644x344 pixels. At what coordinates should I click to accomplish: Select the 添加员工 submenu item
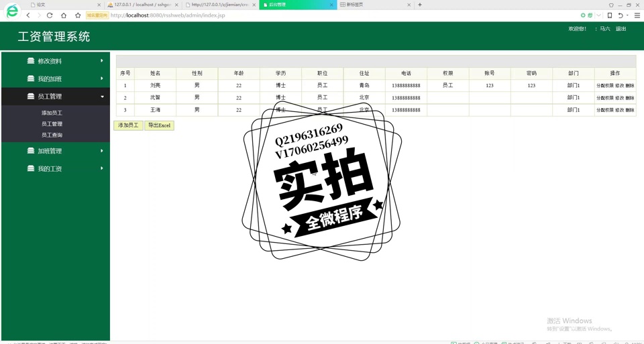pos(52,113)
